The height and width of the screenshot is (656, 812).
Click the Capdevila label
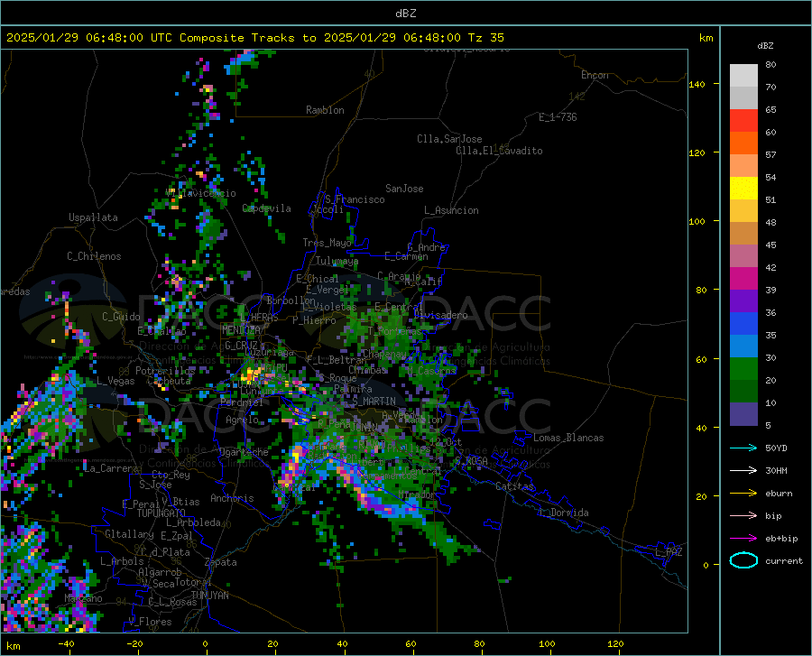pyautogui.click(x=266, y=208)
